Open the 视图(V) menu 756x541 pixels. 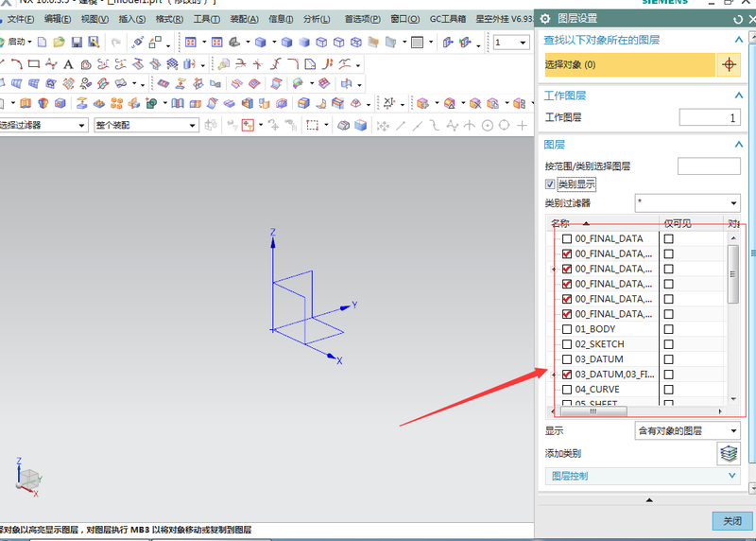point(94,19)
